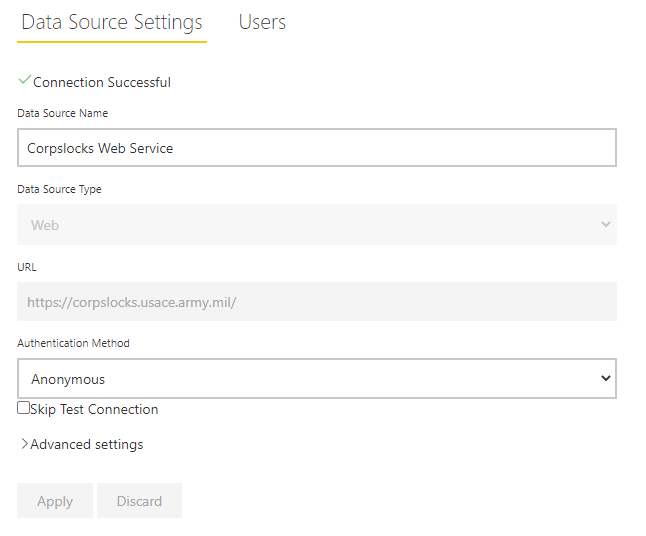Click the Data Source Name label

click(x=63, y=113)
